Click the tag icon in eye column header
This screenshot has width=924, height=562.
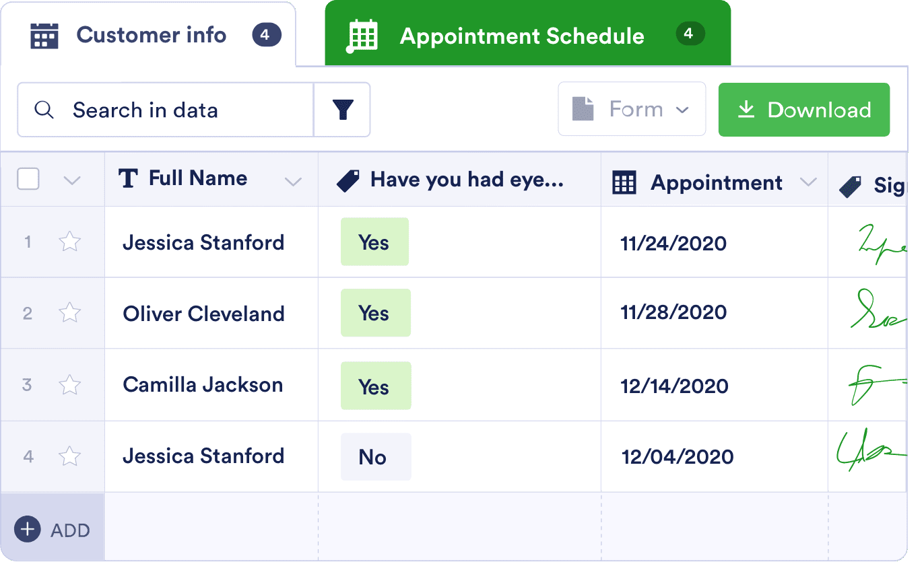point(348,180)
